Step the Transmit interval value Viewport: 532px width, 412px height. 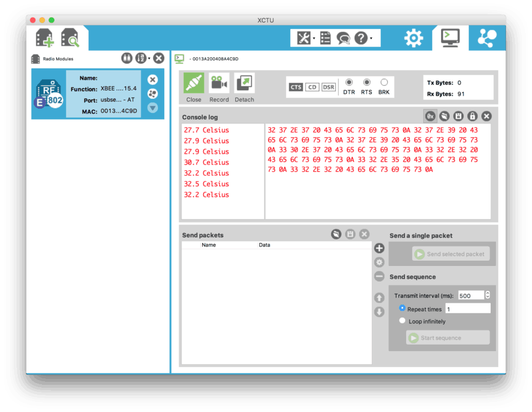(x=488, y=295)
